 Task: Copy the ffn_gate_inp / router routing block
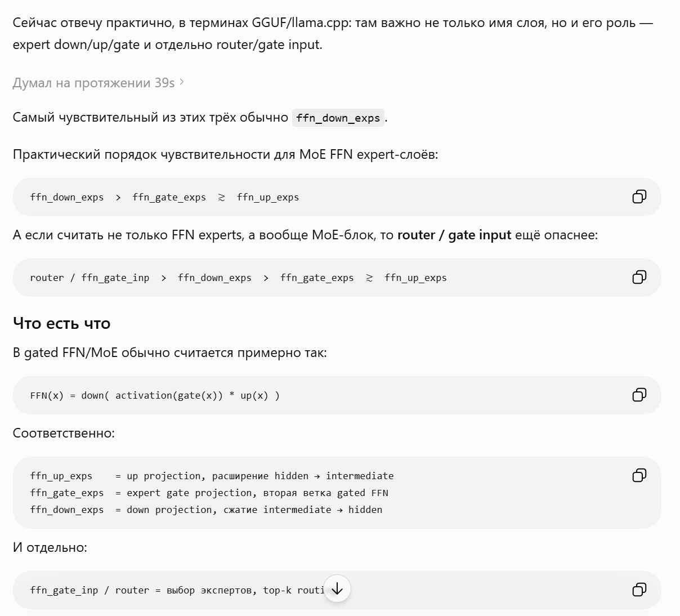tap(639, 590)
